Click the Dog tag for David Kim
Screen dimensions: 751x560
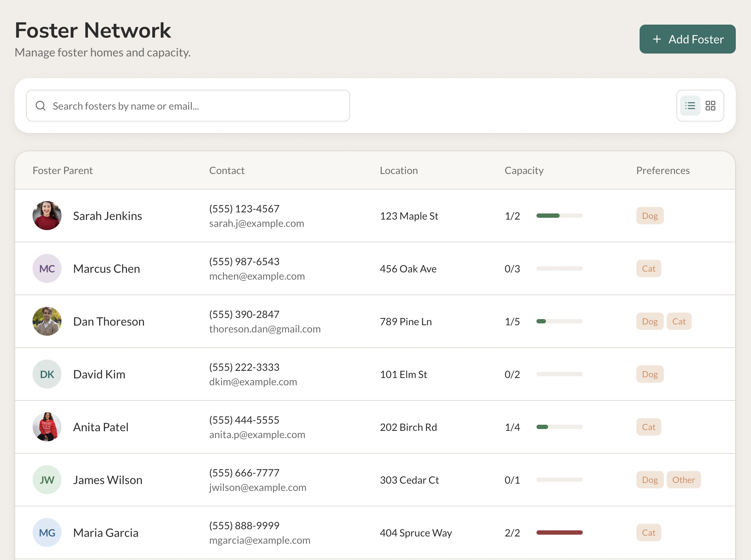[x=650, y=374]
